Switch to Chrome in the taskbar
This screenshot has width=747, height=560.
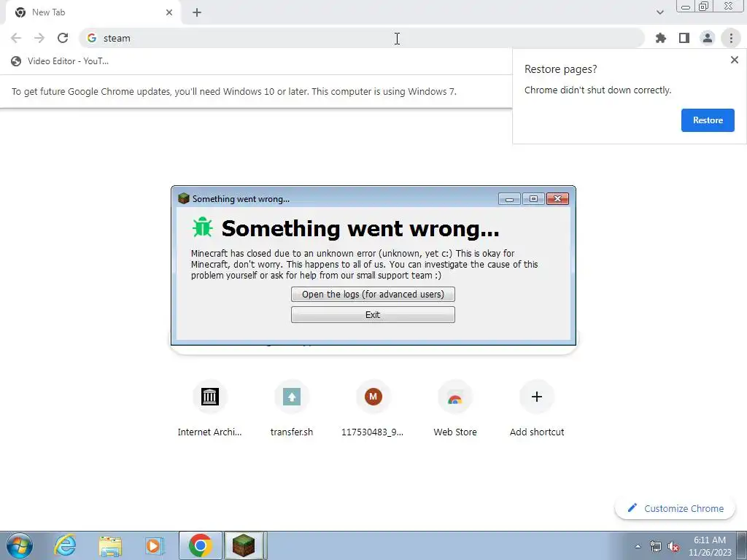(200, 545)
